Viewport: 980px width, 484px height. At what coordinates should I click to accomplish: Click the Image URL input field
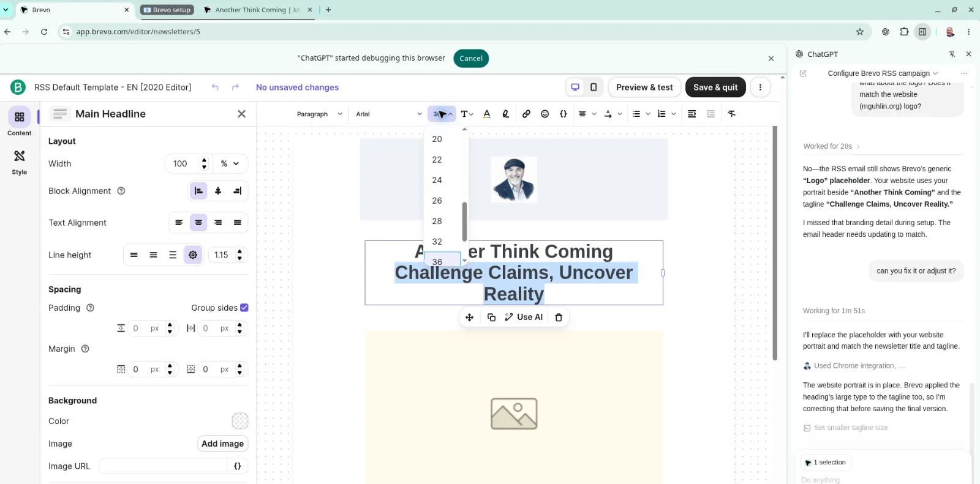click(163, 466)
